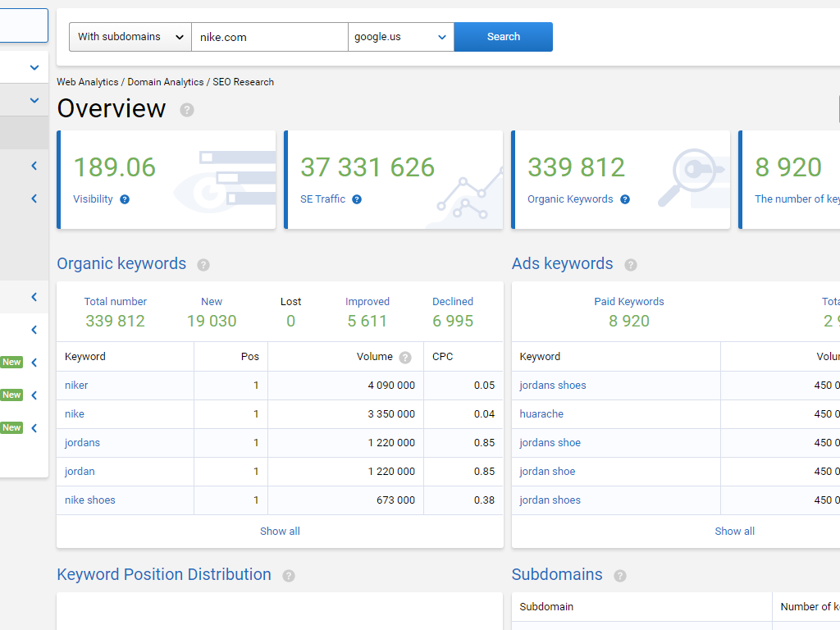Click the volume value 4 090 000
Viewport: 840px width, 630px height.
click(x=391, y=386)
